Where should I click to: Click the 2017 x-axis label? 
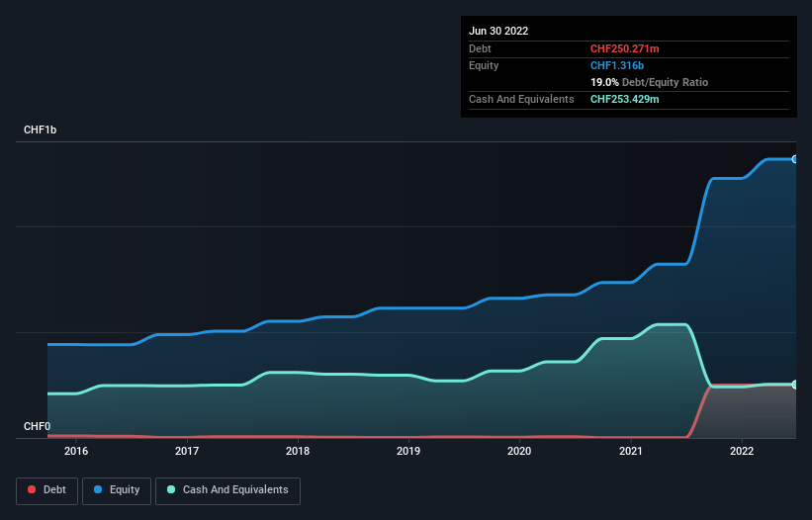187,451
